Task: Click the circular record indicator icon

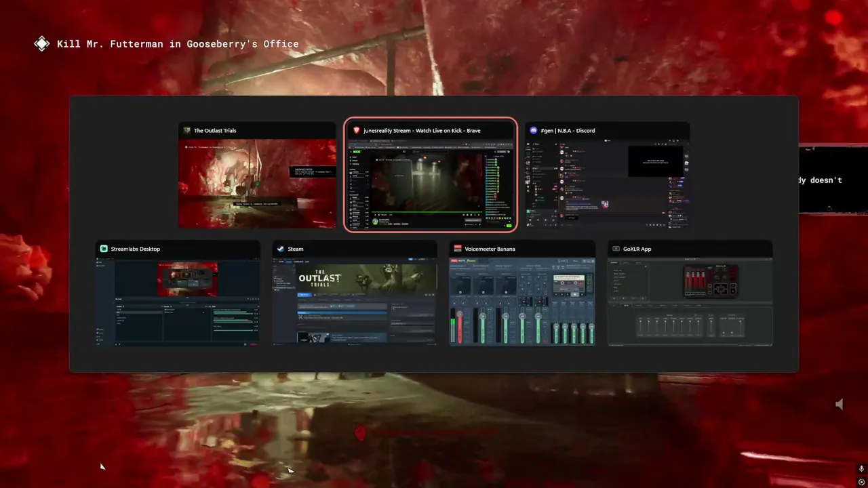Action: tap(861, 482)
